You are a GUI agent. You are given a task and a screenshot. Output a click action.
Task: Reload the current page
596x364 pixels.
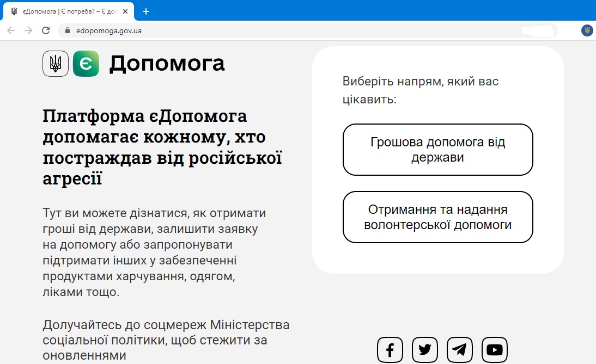click(46, 31)
